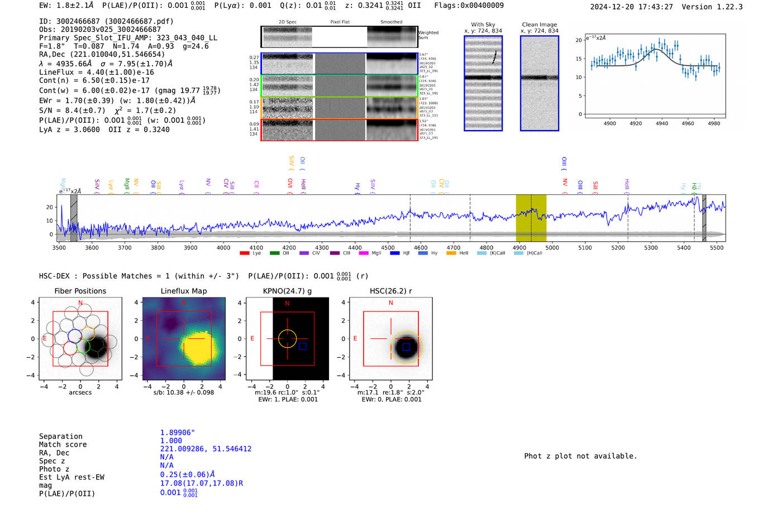This screenshot has width=782, height=532.
Task: Click the blue Hβ legend swatch
Action: tap(394, 253)
